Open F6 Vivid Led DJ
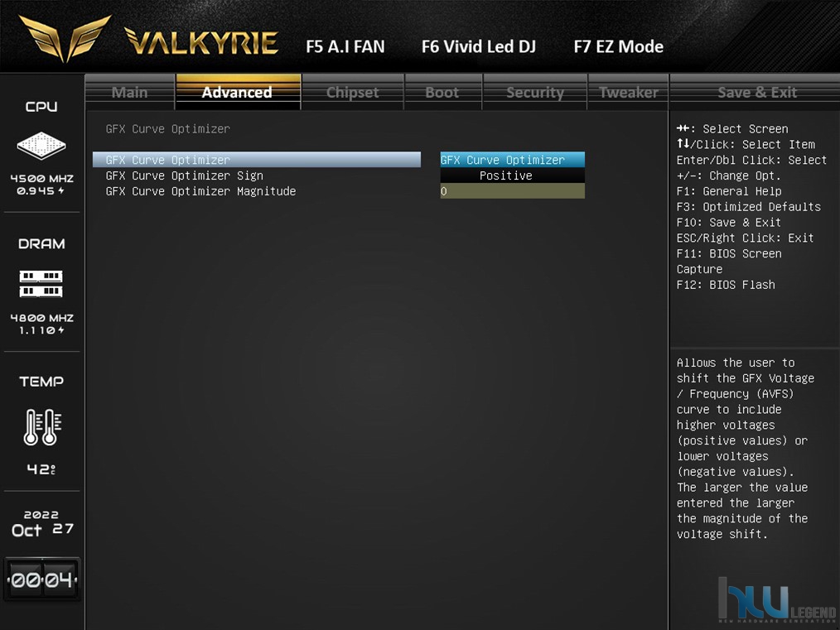This screenshot has width=840, height=630. point(478,46)
